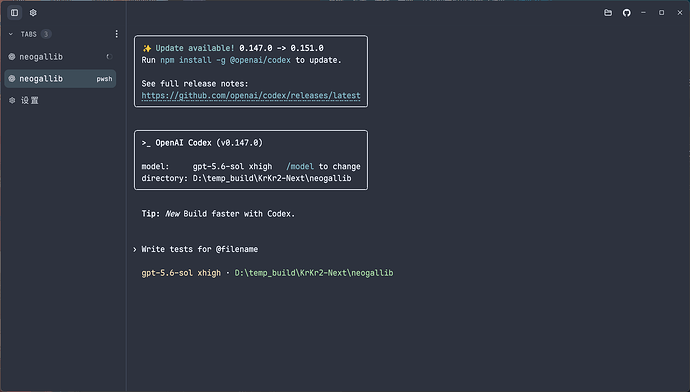Select the neogallib tab labeled pwsh
The height and width of the screenshot is (392, 690).
(x=60, y=79)
